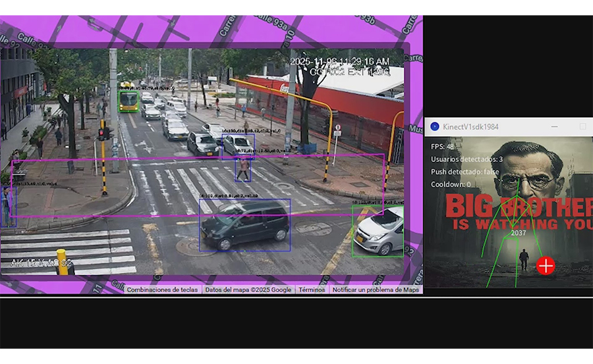This screenshot has width=593, height=364.
Task: Click the Usuarios detectados readout
Action: pos(466,159)
